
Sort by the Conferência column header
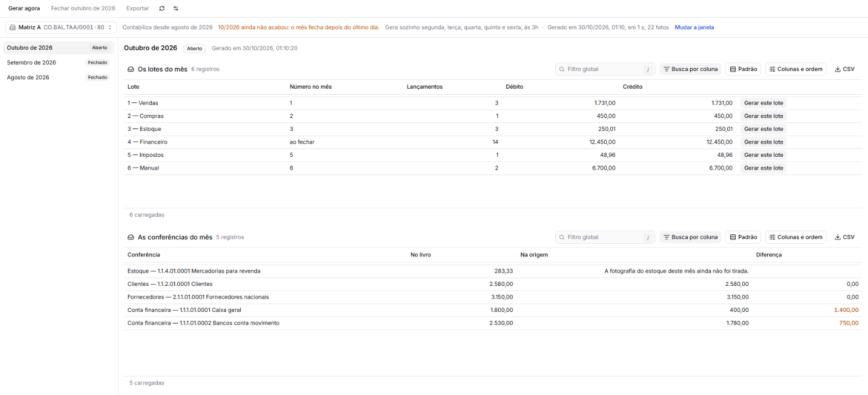(144, 255)
